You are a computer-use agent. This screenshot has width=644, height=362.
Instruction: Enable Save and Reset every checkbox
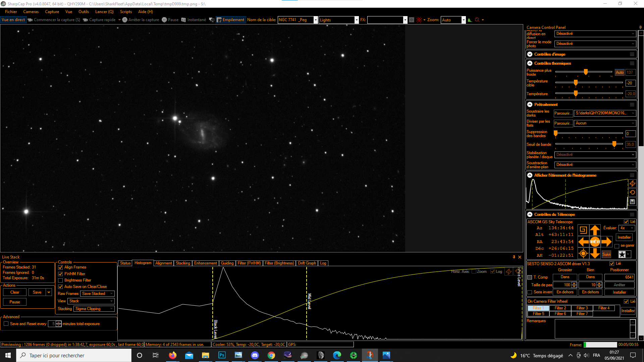6,324
